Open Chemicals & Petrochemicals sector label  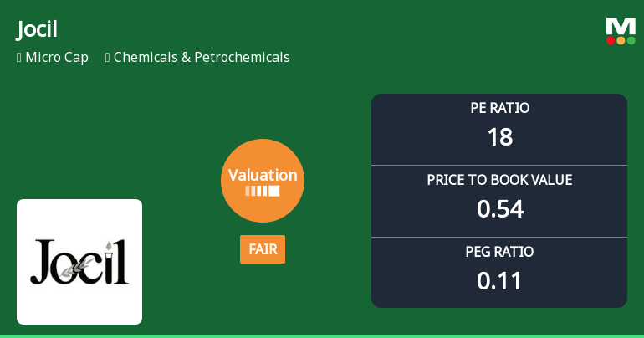point(202,58)
